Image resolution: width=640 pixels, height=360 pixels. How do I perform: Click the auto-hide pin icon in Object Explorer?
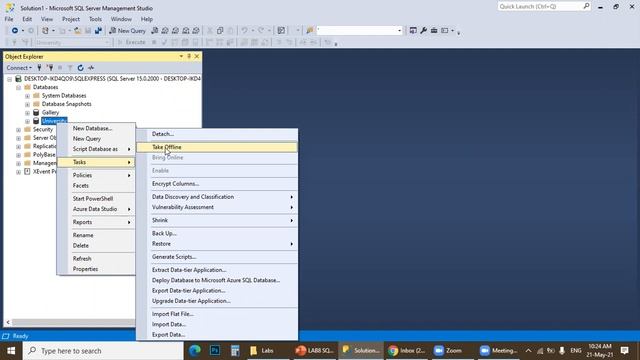pos(189,56)
